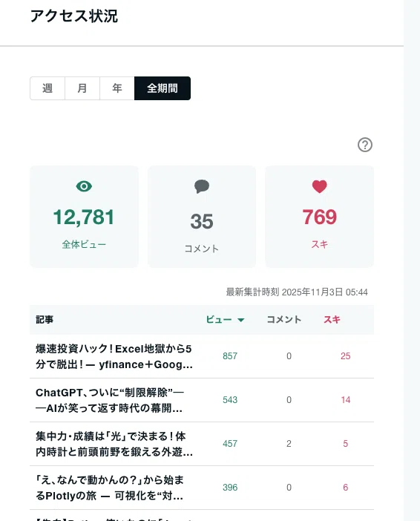Click the eye icon above total views
The image size is (420, 521).
[x=84, y=186]
